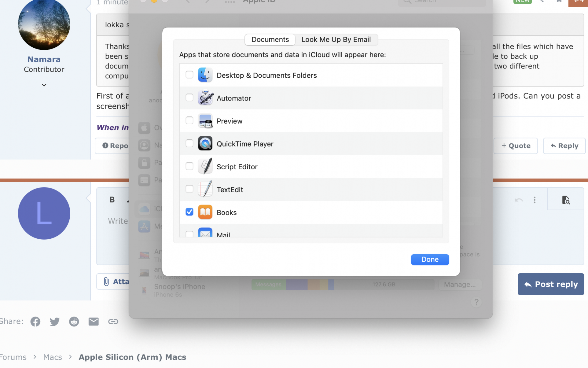Screen dimensions: 588x368
Task: Uncheck the Books iCloud checkbox
Action: pos(189,212)
